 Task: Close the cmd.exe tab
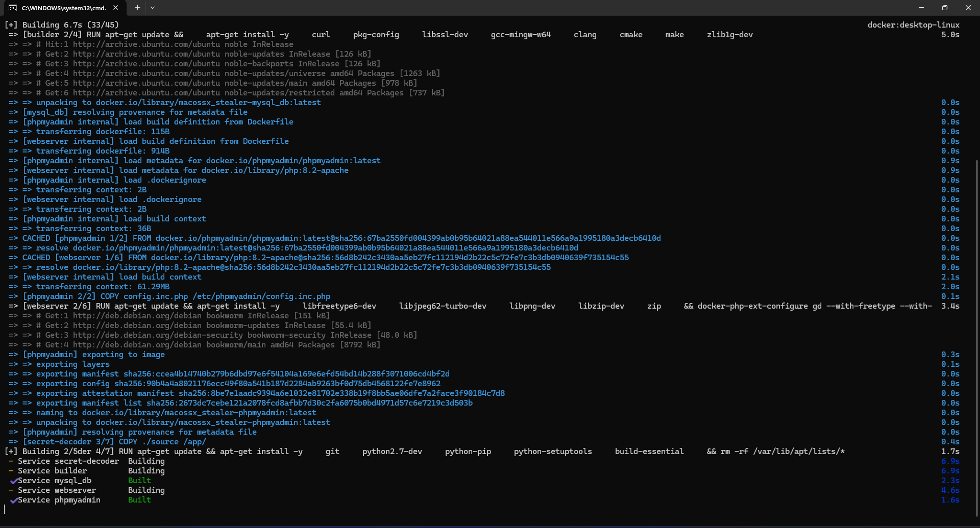pyautogui.click(x=116, y=8)
